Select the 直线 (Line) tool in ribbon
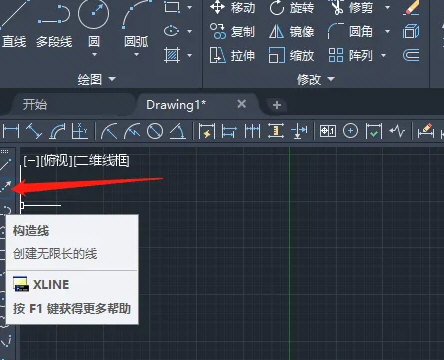444x360 pixels. point(13,23)
